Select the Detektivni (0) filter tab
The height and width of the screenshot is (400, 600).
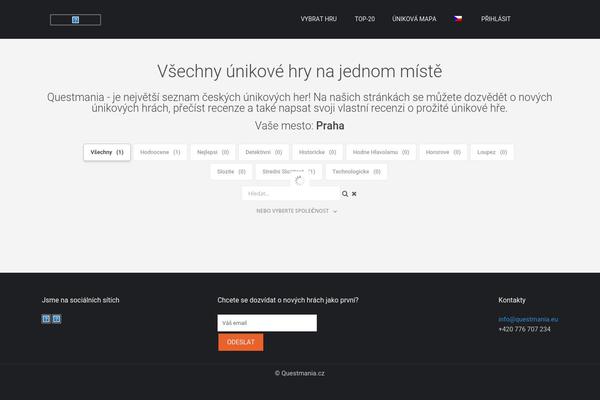[264, 152]
